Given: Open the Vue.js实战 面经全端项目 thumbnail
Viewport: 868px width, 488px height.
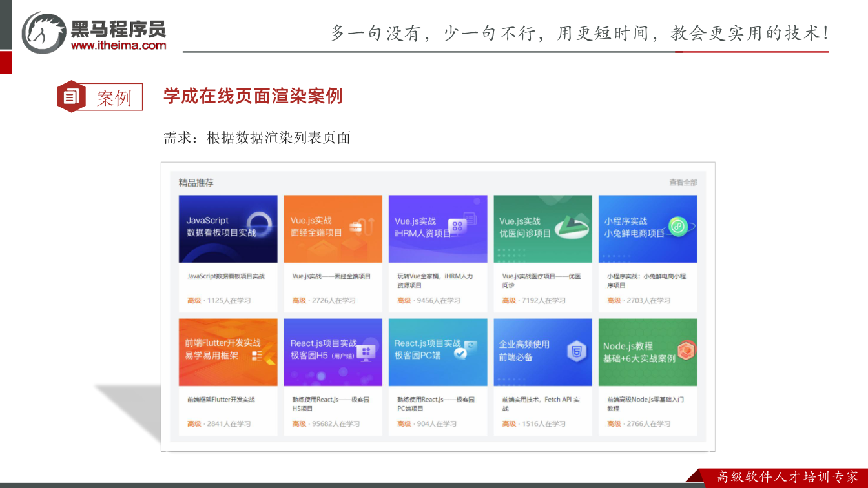Looking at the screenshot, I should coord(333,229).
